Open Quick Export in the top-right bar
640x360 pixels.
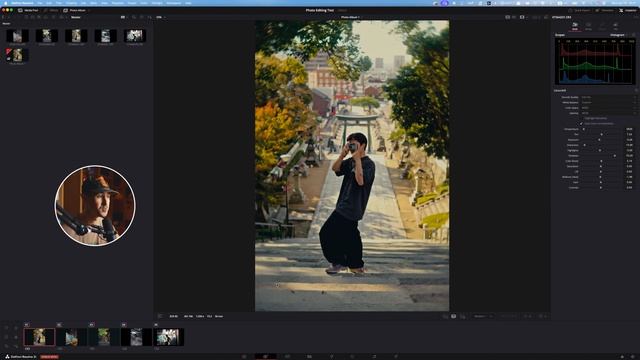click(x=579, y=10)
